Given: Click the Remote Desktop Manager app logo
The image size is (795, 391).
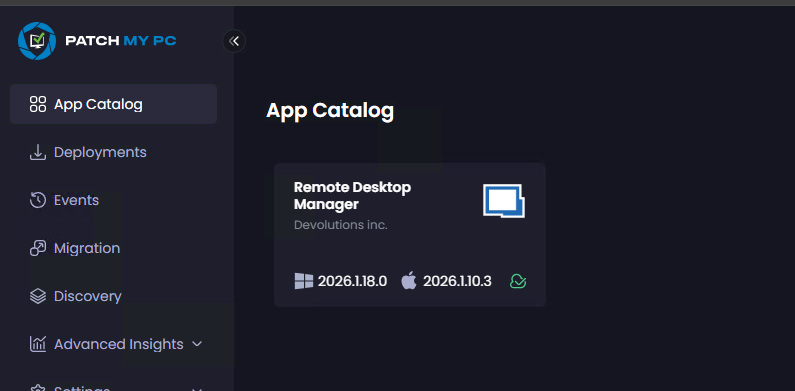Looking at the screenshot, I should pyautogui.click(x=503, y=201).
